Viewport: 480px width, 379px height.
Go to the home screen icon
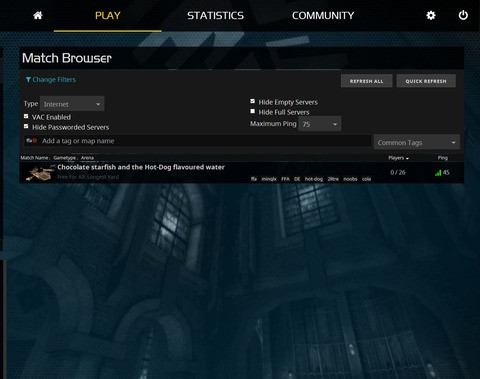pyautogui.click(x=38, y=15)
